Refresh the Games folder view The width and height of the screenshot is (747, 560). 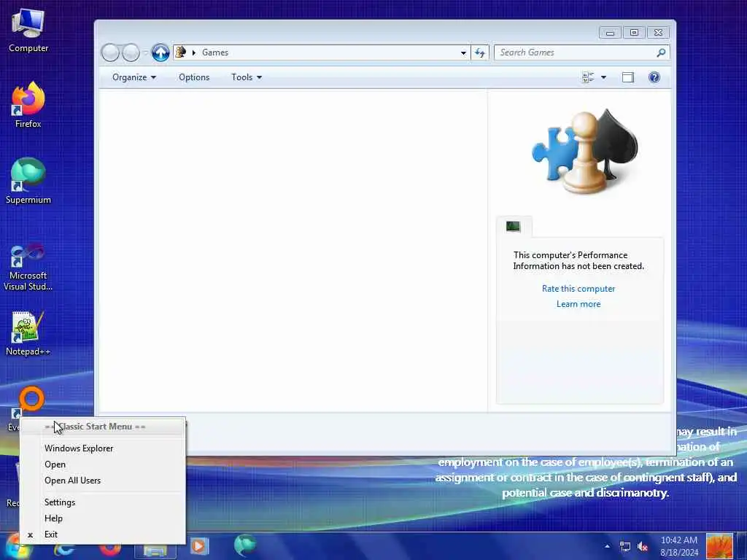tap(480, 52)
